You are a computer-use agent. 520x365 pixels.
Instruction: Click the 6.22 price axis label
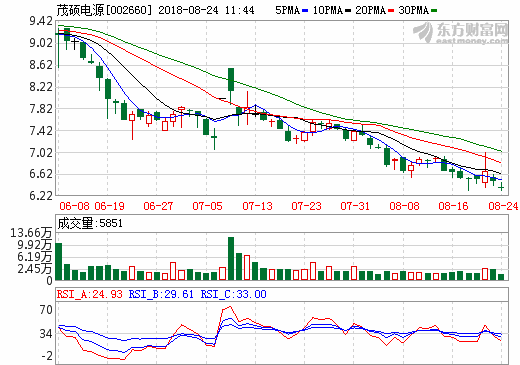click(41, 196)
